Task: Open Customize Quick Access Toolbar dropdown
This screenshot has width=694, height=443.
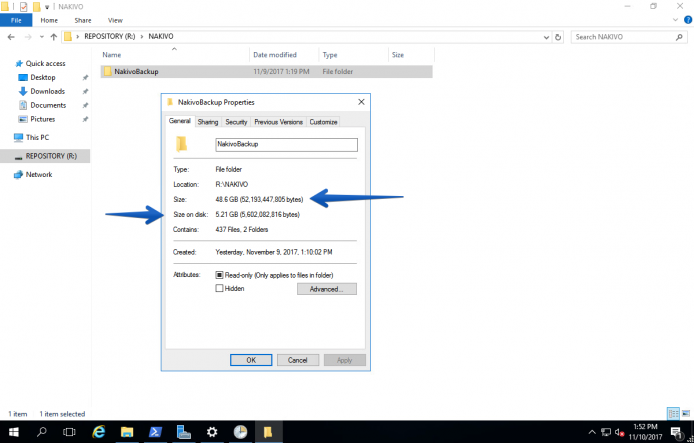Action: [x=47, y=7]
